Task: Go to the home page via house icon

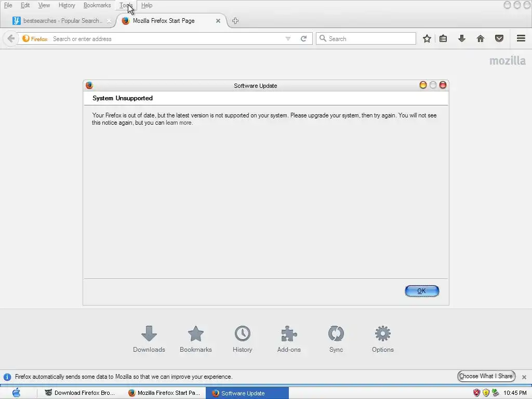Action: pos(481,38)
